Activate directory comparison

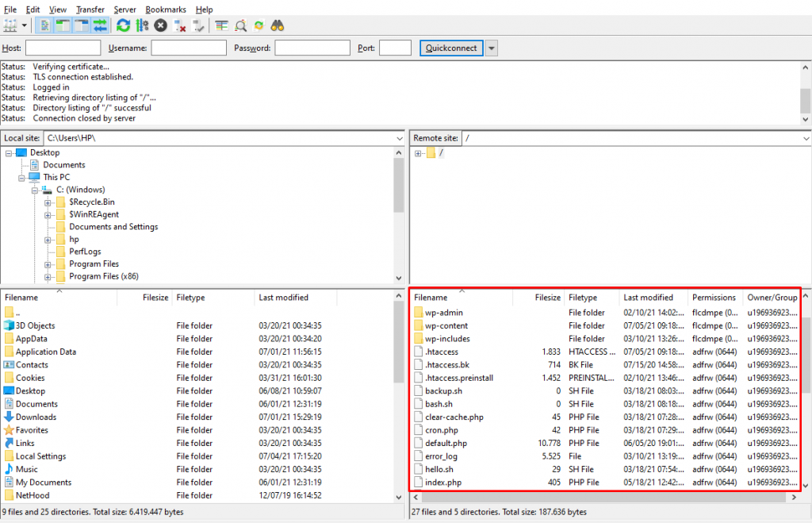(224, 25)
